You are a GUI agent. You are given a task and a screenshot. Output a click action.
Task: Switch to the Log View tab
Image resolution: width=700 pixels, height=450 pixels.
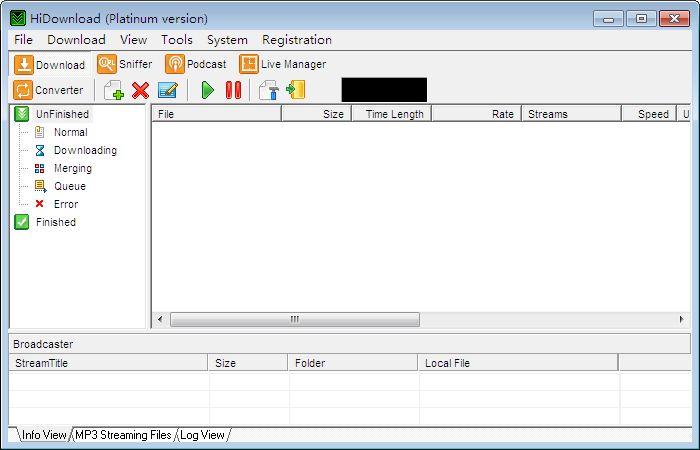(202, 435)
